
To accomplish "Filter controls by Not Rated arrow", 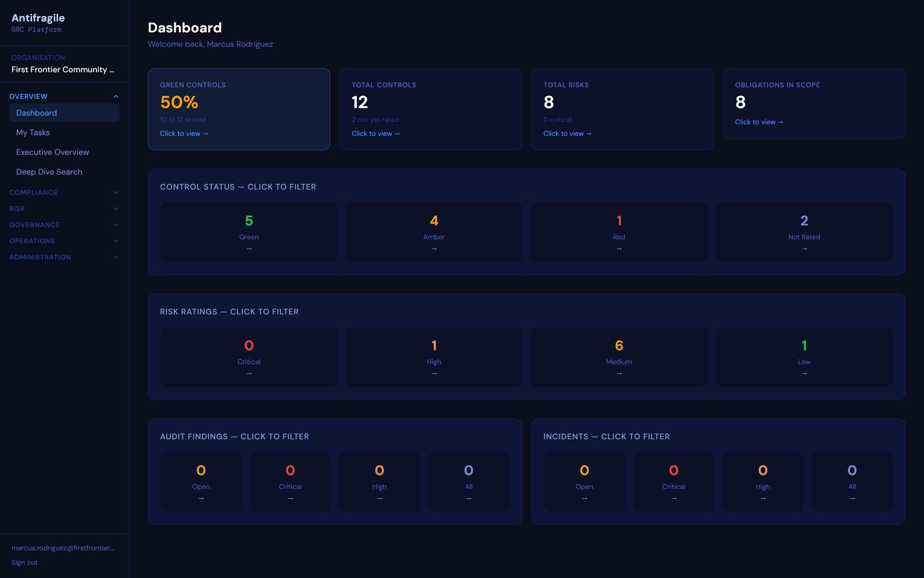I will (804, 249).
